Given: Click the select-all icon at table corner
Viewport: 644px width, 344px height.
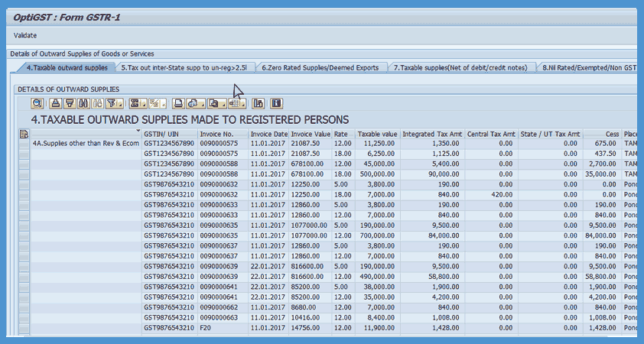Looking at the screenshot, I should 24,134.
